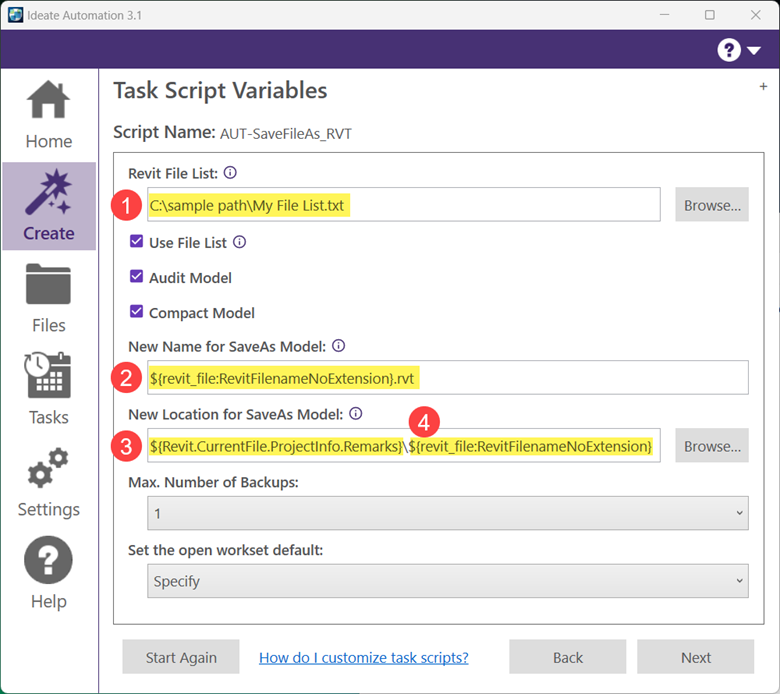Screen dimensions: 780x694
Task: Click the info icon next to New Location for SaveAs Model
Action: pyautogui.click(x=356, y=413)
